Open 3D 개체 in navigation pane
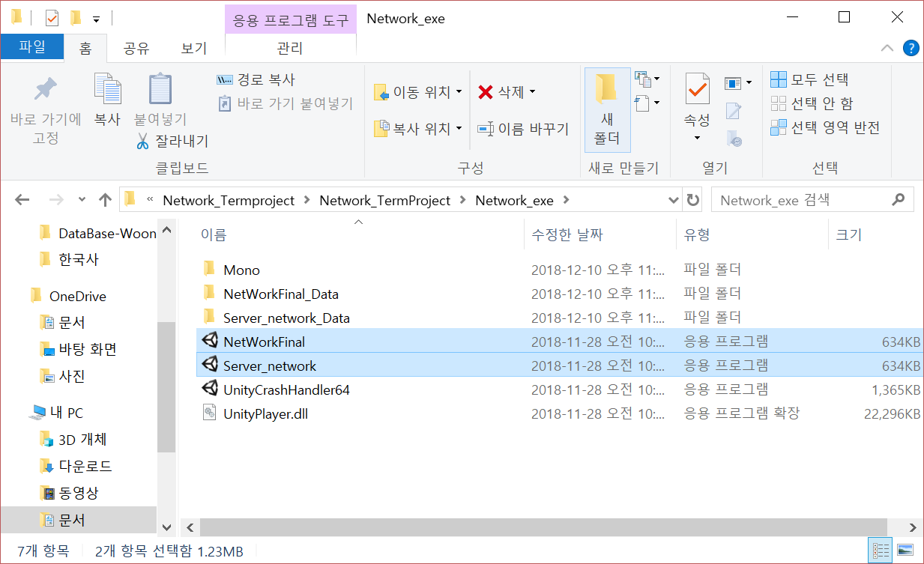 (x=82, y=439)
